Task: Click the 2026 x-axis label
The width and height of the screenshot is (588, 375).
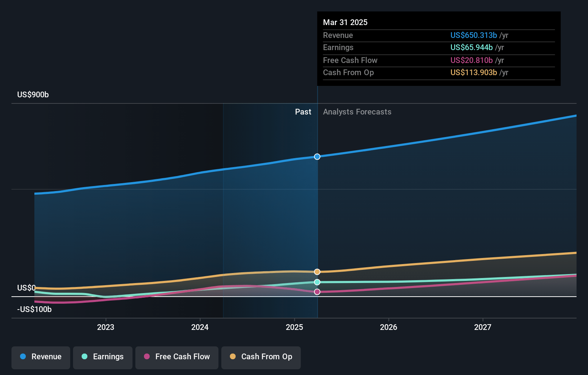Action: (x=389, y=327)
